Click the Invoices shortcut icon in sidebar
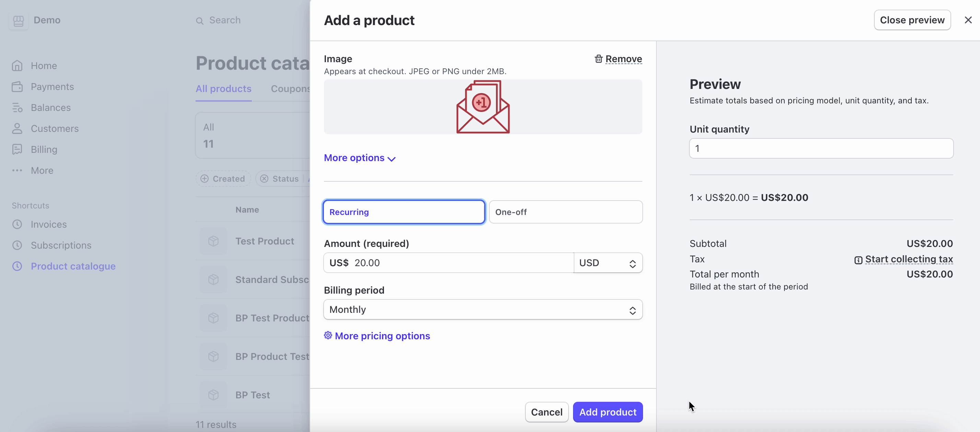 pyautogui.click(x=17, y=224)
